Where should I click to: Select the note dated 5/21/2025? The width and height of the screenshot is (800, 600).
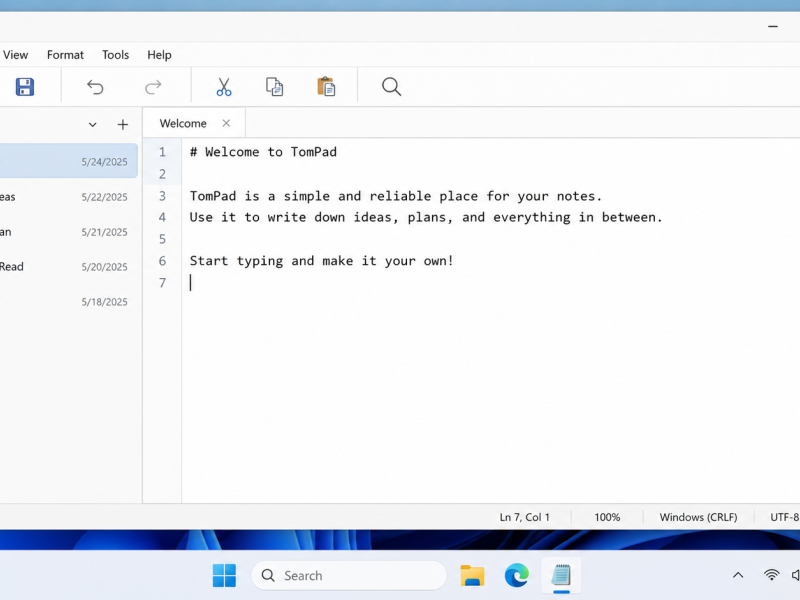68,232
